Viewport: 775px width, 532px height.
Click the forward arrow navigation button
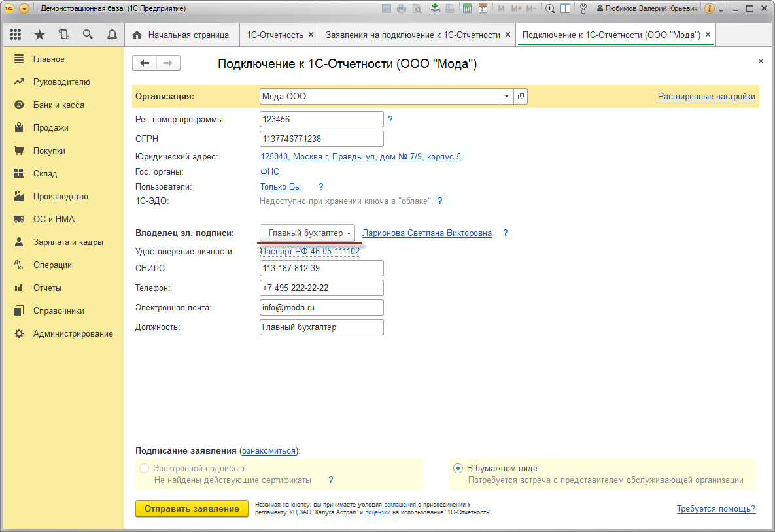click(x=168, y=63)
